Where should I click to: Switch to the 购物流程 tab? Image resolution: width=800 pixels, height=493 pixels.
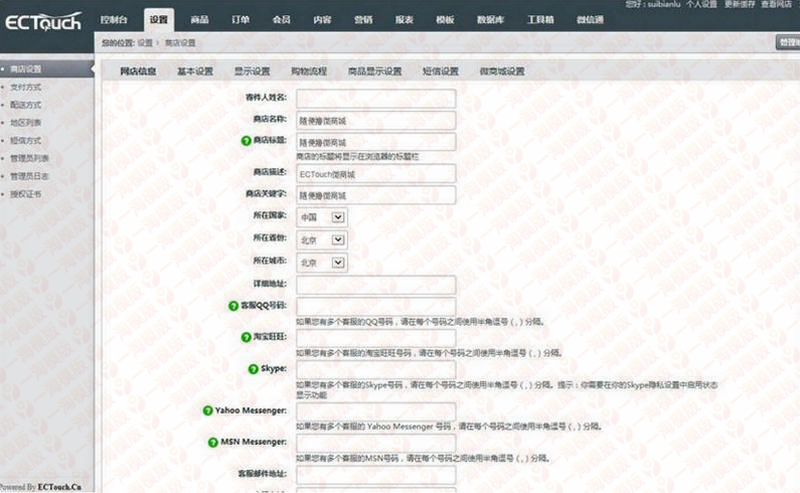point(309,71)
